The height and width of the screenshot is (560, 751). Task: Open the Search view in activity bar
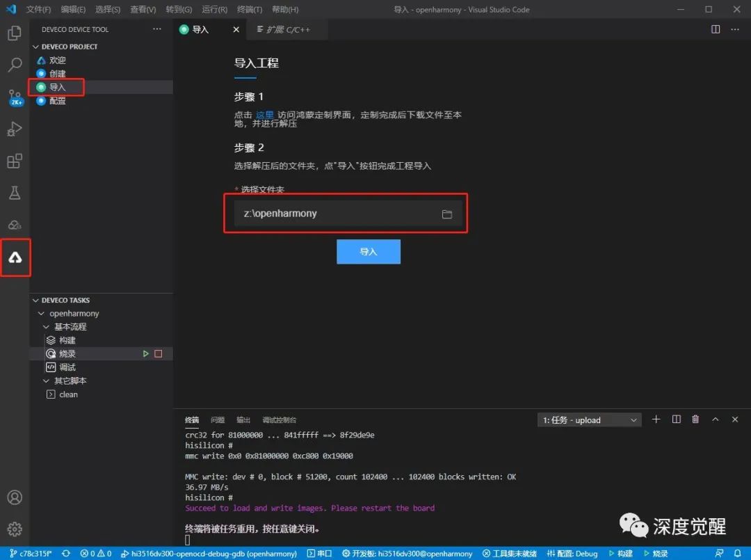click(x=15, y=65)
